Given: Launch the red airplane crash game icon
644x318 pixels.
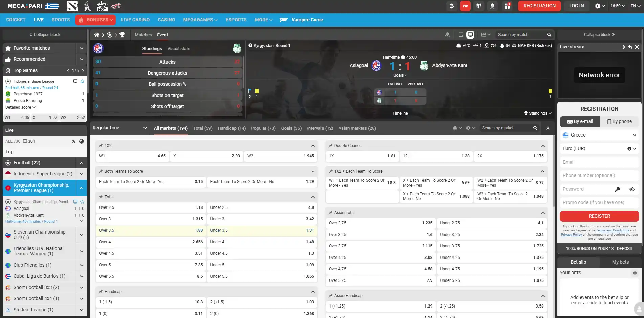Looking at the screenshot, I should point(116,6).
